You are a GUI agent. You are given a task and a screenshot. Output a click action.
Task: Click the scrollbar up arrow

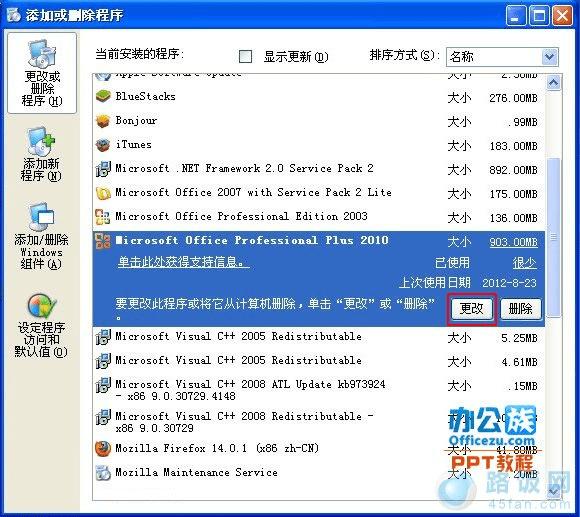(x=553, y=82)
